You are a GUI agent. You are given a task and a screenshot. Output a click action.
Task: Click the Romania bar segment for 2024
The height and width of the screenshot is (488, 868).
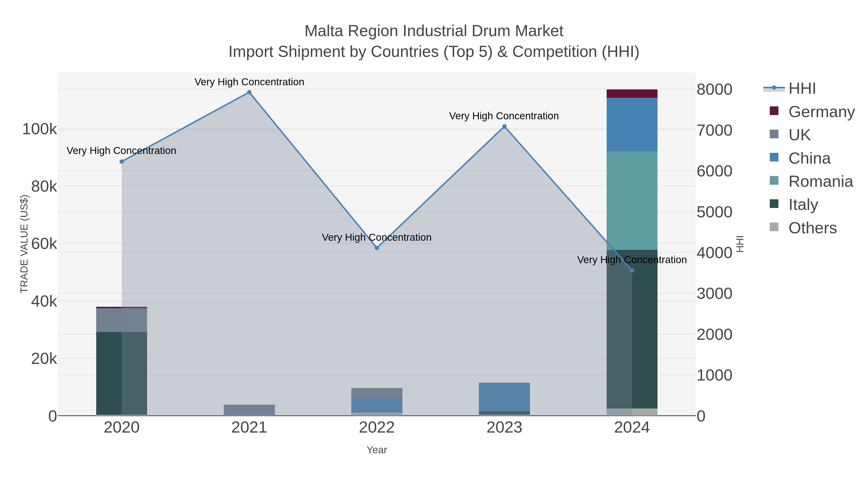(x=632, y=201)
